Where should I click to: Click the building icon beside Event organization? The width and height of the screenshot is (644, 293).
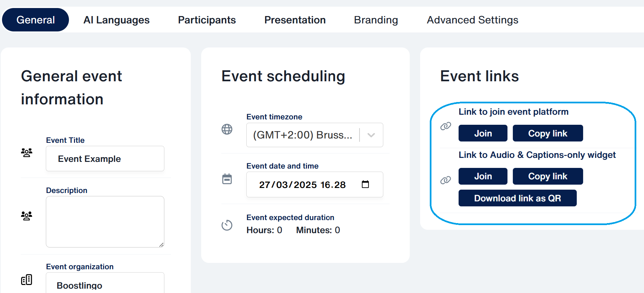pos(27,280)
